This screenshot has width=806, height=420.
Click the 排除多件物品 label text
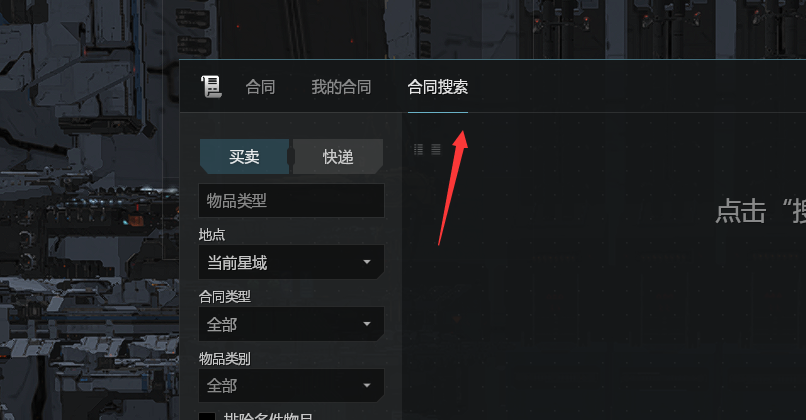268,416
